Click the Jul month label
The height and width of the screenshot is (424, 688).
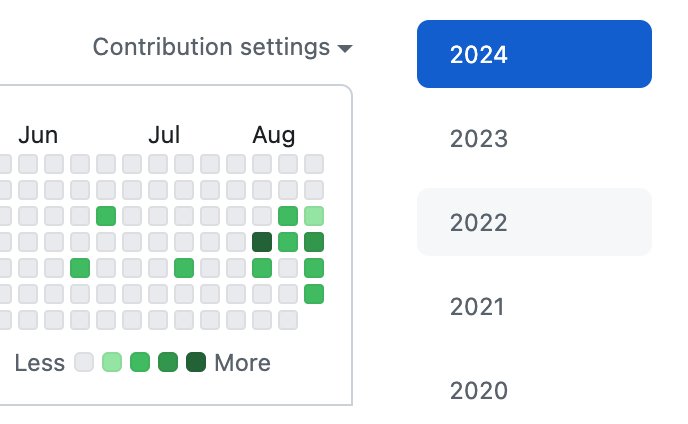tap(164, 135)
